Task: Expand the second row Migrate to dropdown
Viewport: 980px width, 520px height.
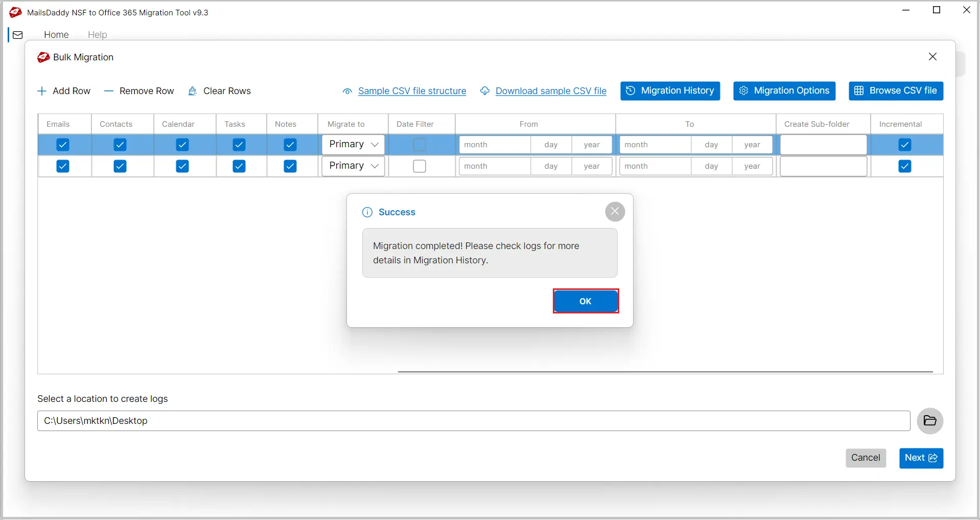Action: pyautogui.click(x=353, y=166)
